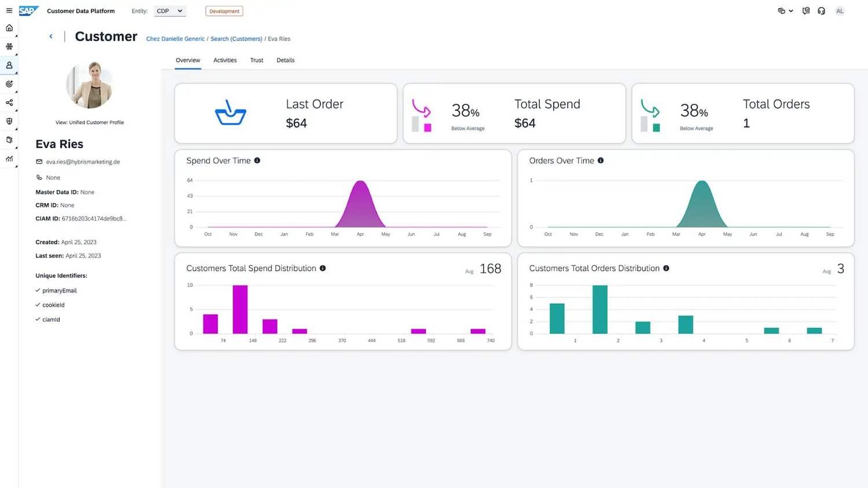
Task: Show info for Spend Over Time
Action: (x=258, y=160)
